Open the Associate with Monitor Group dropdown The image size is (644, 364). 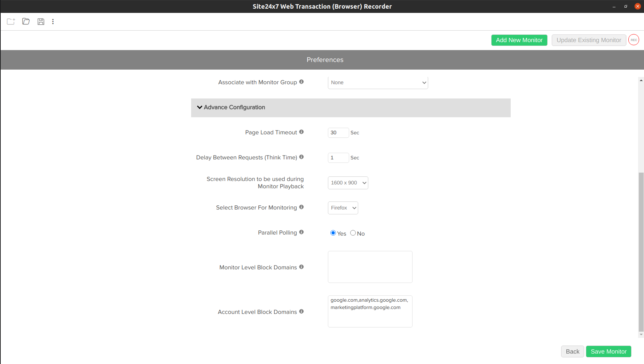pos(378,82)
